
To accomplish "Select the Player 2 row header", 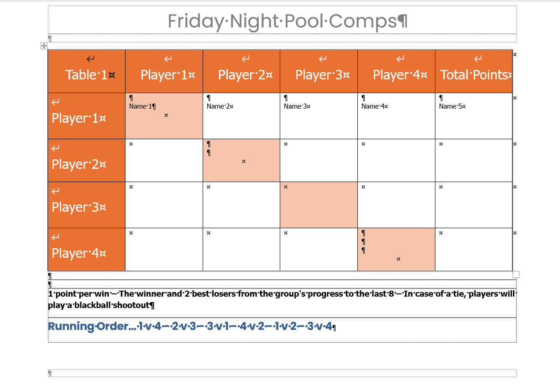I will click(x=86, y=160).
